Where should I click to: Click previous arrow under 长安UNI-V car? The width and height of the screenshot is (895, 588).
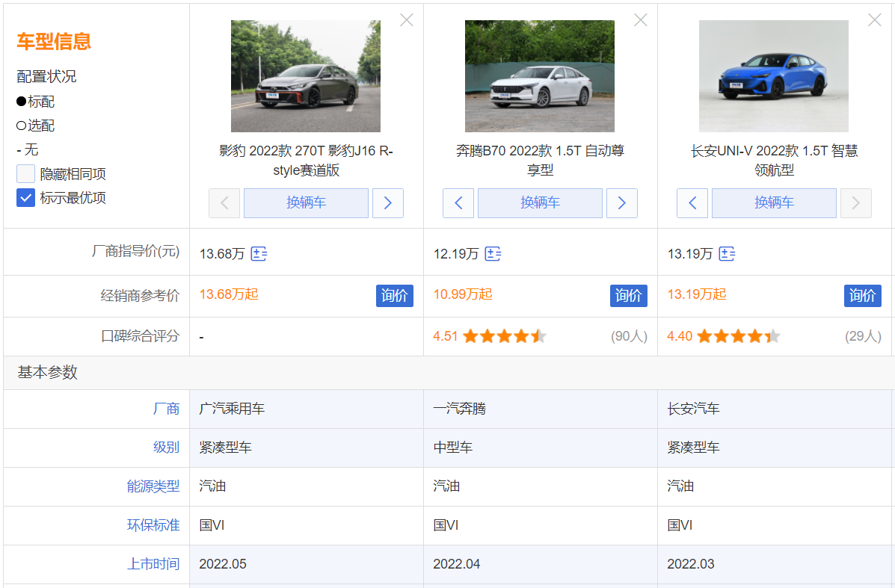(692, 203)
